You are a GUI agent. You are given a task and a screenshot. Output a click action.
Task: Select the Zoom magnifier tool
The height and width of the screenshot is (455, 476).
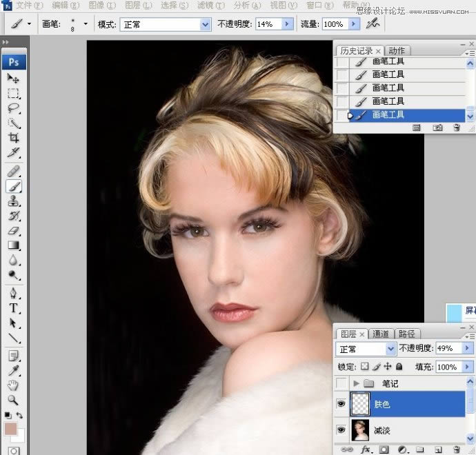click(14, 399)
